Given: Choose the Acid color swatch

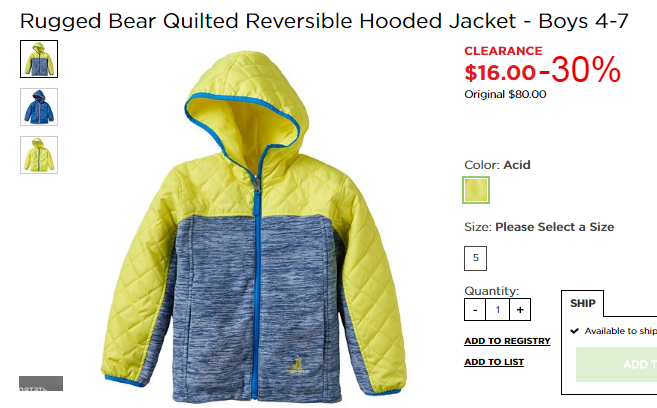Looking at the screenshot, I should click(476, 190).
